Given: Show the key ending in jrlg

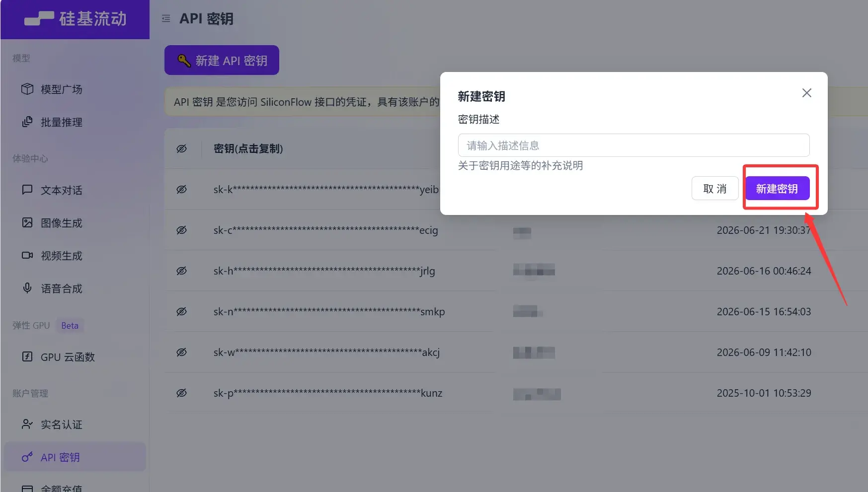Looking at the screenshot, I should 182,271.
